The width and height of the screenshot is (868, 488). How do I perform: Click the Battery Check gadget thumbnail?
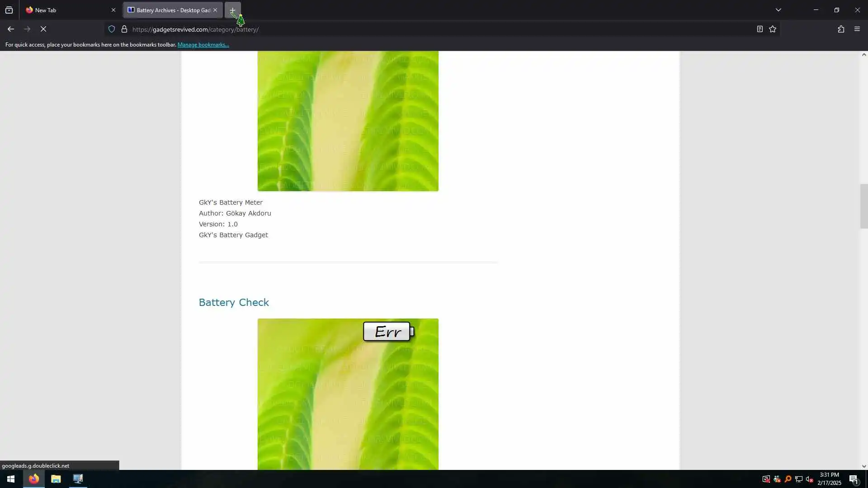click(x=348, y=394)
